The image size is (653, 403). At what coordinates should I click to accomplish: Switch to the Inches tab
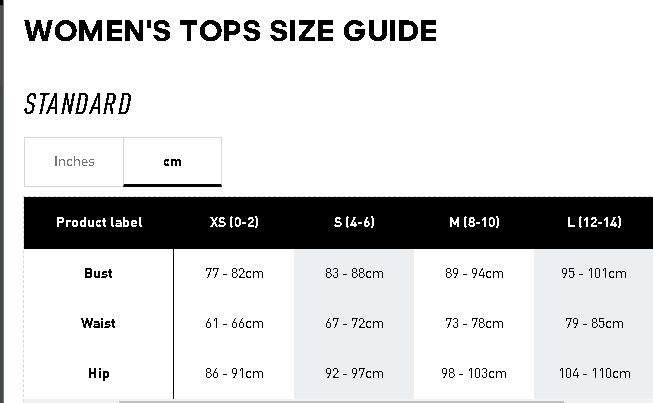coord(74,162)
